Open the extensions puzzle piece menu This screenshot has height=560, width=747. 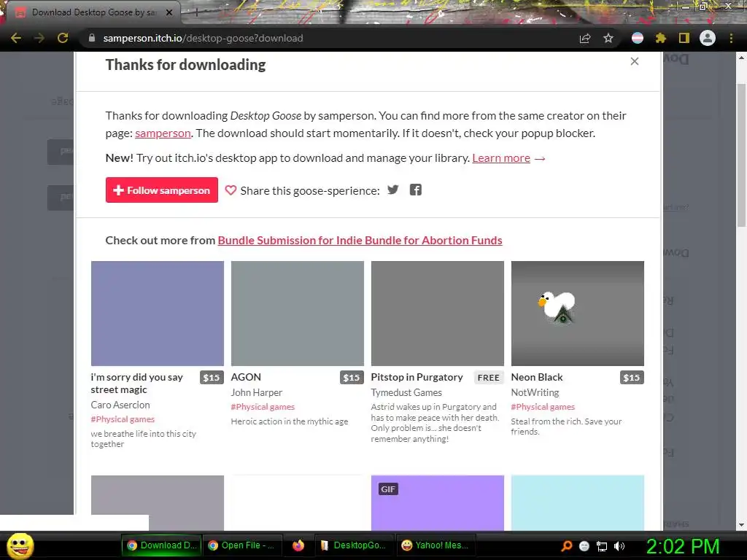661,38
